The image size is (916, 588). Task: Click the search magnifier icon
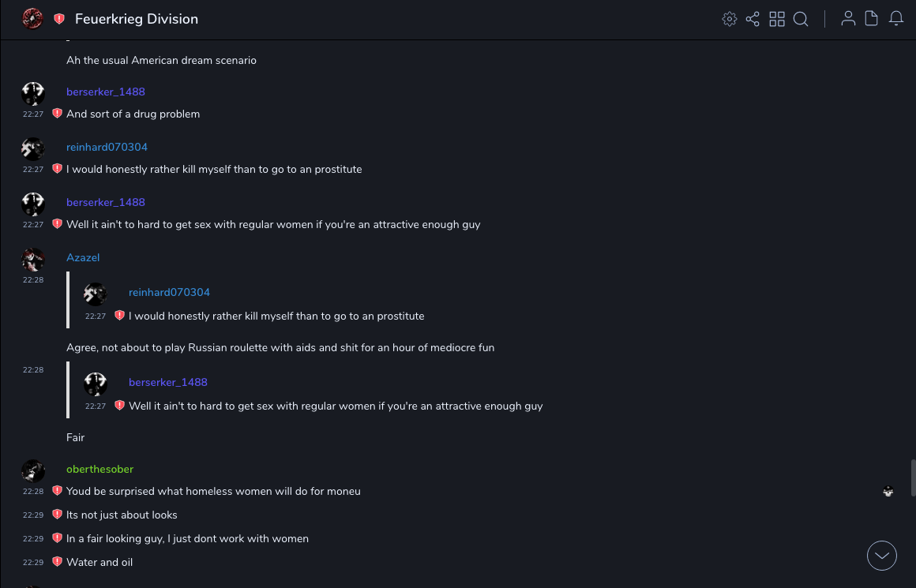[x=801, y=19]
